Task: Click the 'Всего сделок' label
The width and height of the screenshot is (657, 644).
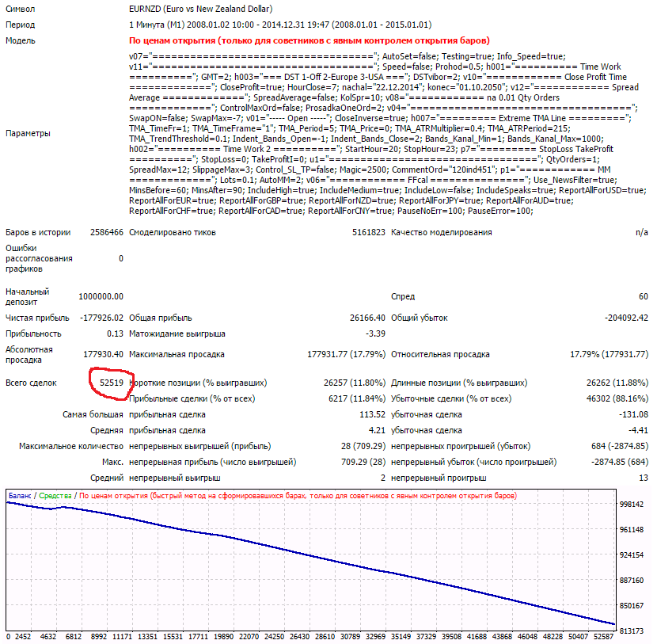Action: pos(31,383)
